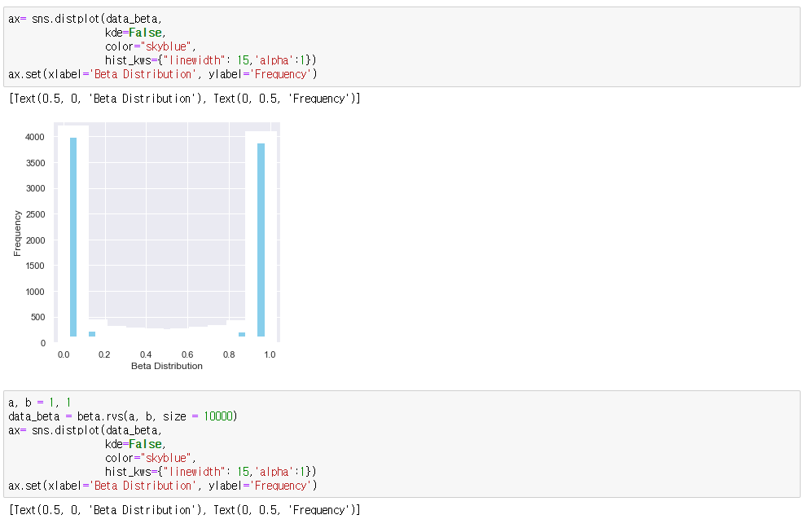812x528 pixels.
Task: Click the Text output line below the a, b cell
Action: coord(184,510)
